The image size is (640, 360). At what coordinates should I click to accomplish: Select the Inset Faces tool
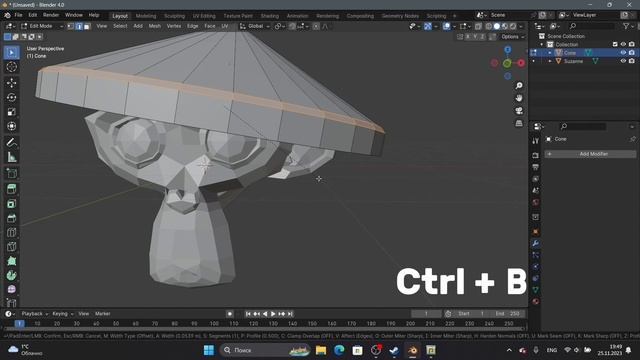[11, 204]
